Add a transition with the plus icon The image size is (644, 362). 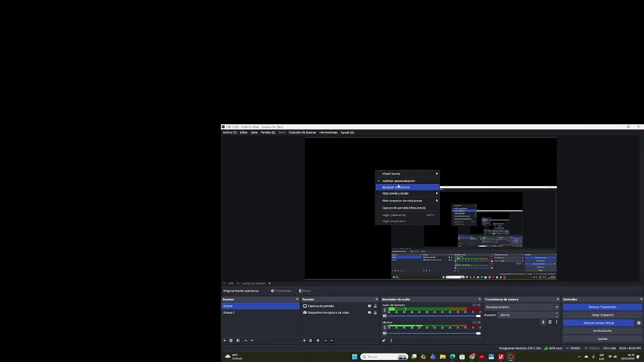click(x=543, y=322)
